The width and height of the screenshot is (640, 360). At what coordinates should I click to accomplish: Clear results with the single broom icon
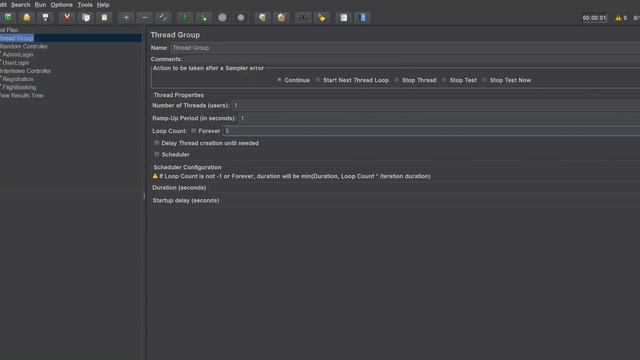(x=262, y=18)
